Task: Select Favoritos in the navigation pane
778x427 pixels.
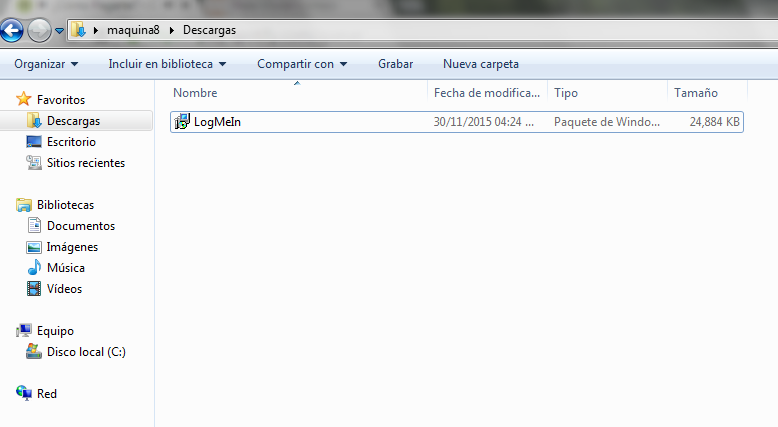Action: (61, 100)
